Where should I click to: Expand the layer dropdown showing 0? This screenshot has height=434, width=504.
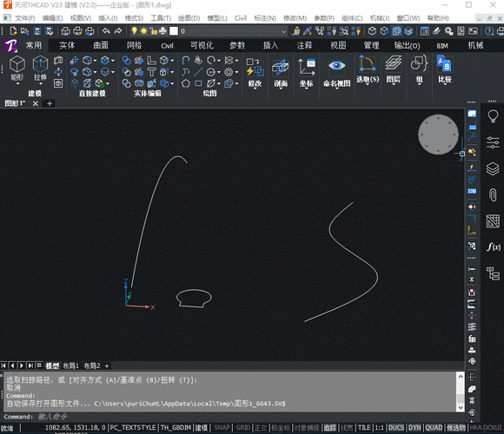283,31
